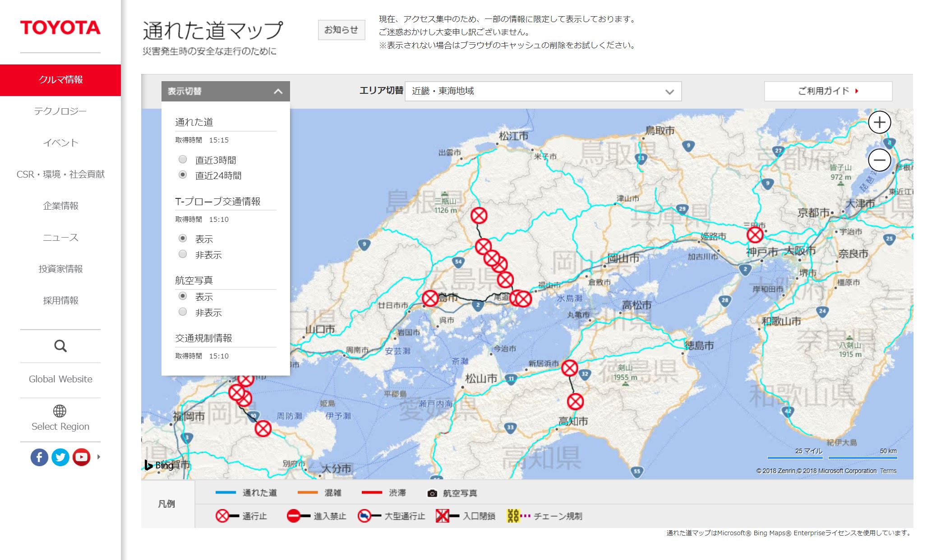Expand more social links arrow

[x=99, y=457]
